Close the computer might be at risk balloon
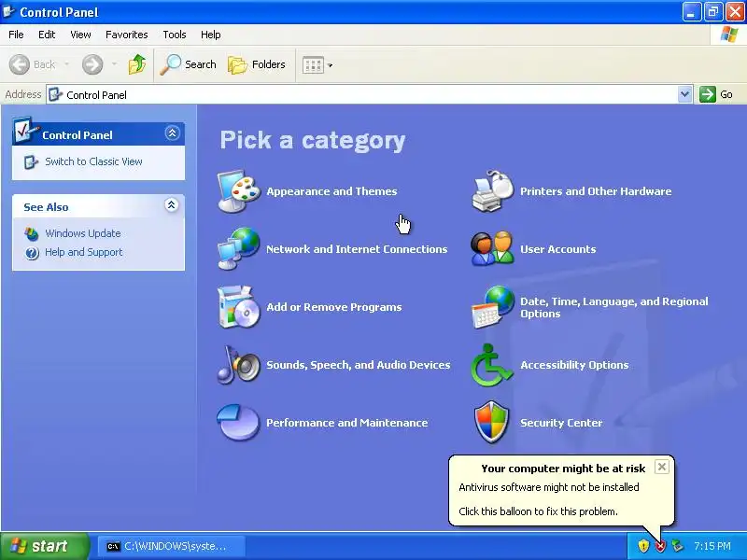The image size is (747, 560). (x=662, y=467)
